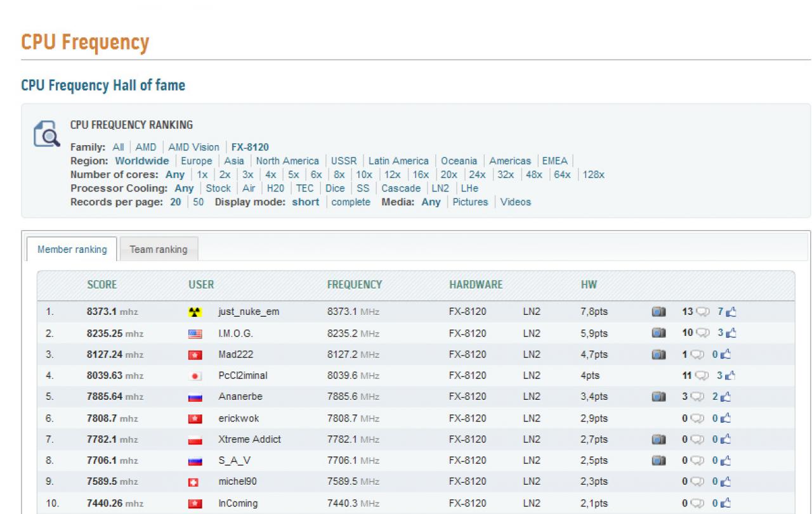This screenshot has height=514, width=812.
Task: Select the AMD family filter
Action: [x=146, y=146]
